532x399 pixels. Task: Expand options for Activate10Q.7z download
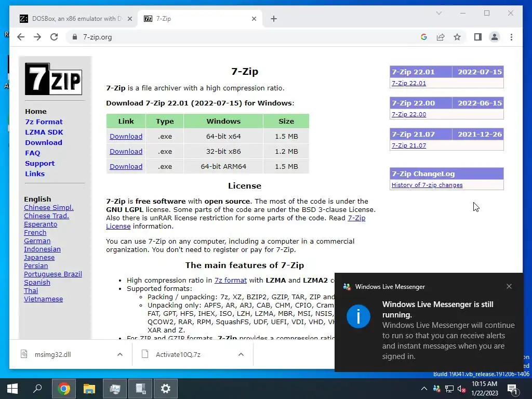[x=241, y=354]
